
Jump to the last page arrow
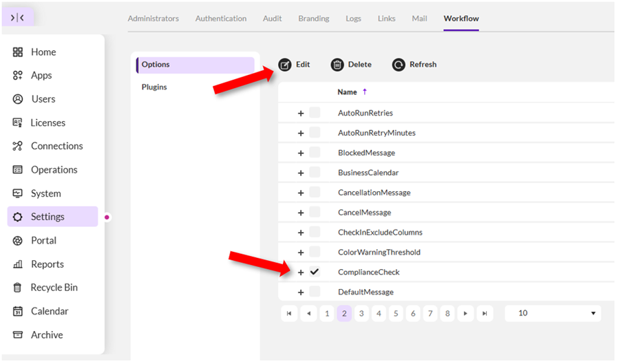pos(485,314)
